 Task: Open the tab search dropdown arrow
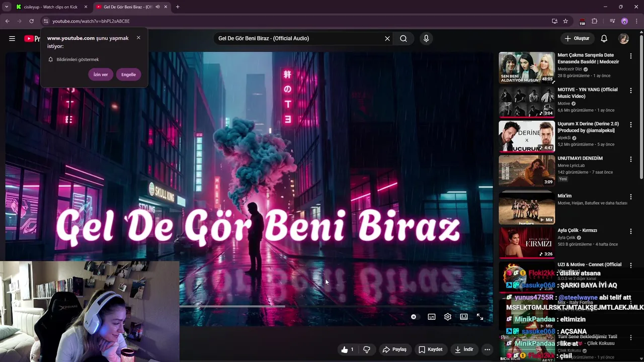click(x=6, y=7)
